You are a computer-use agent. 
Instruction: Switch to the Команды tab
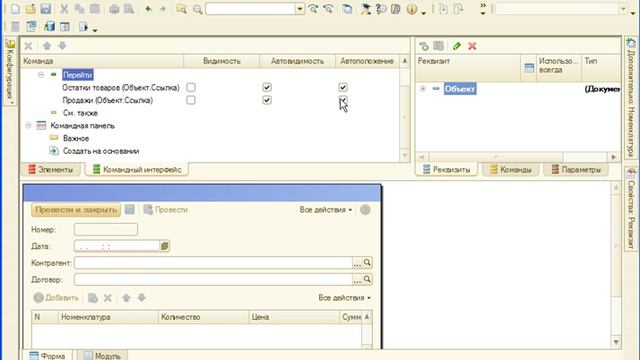(511, 169)
